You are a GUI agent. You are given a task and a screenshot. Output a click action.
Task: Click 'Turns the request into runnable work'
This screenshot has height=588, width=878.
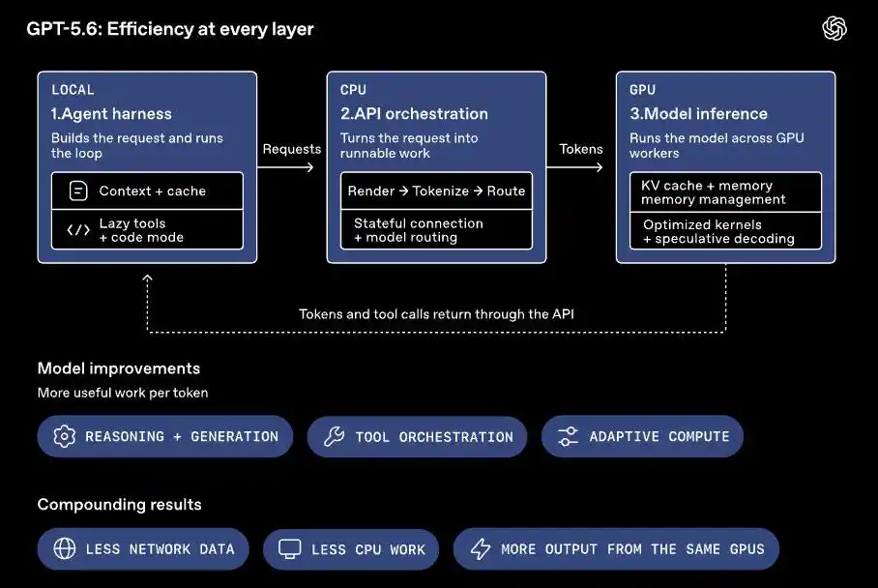(409, 146)
